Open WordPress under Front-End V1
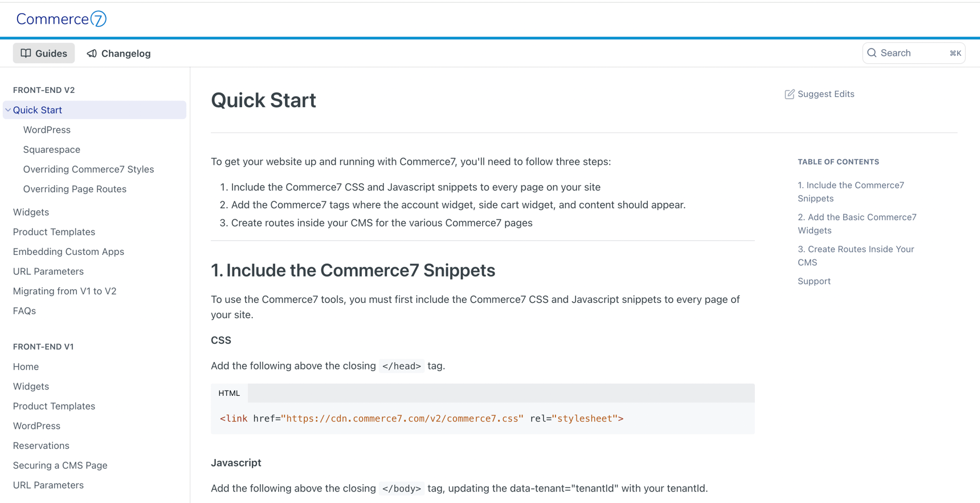980x503 pixels. [36, 426]
